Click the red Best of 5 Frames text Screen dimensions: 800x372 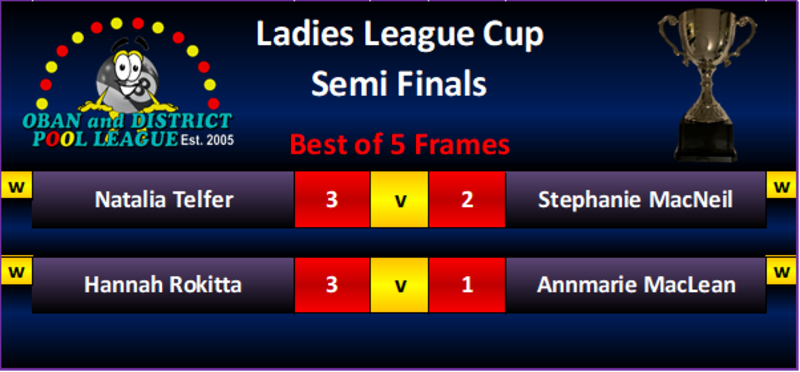tap(399, 144)
